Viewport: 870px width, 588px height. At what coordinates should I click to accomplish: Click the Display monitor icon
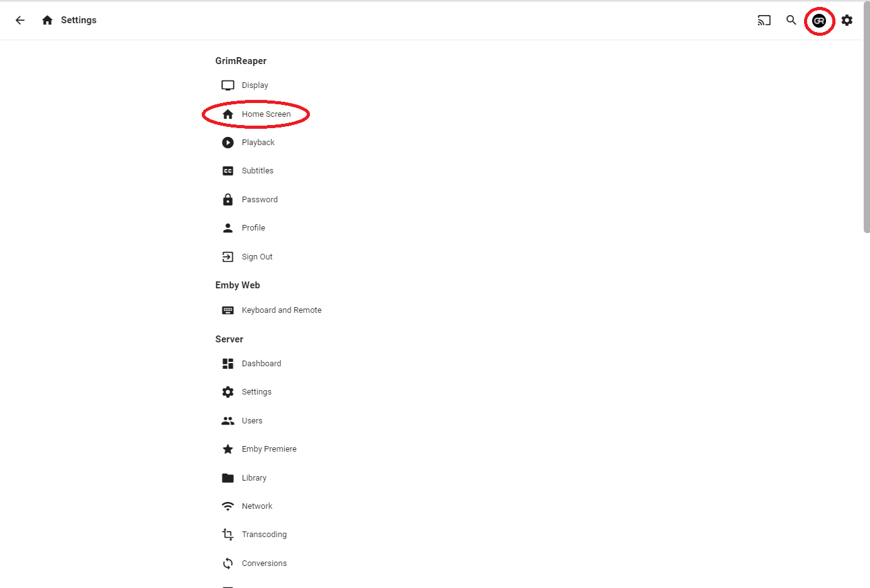click(x=228, y=85)
